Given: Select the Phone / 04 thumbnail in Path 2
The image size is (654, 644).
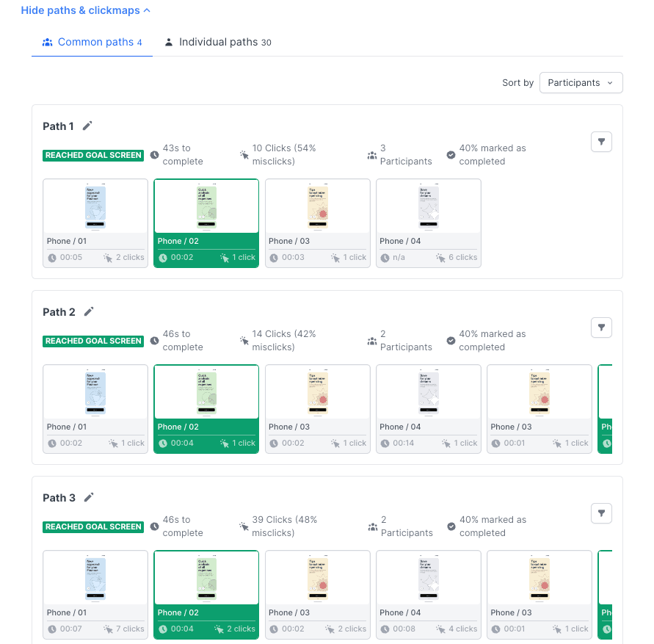Looking at the screenshot, I should tap(428, 391).
